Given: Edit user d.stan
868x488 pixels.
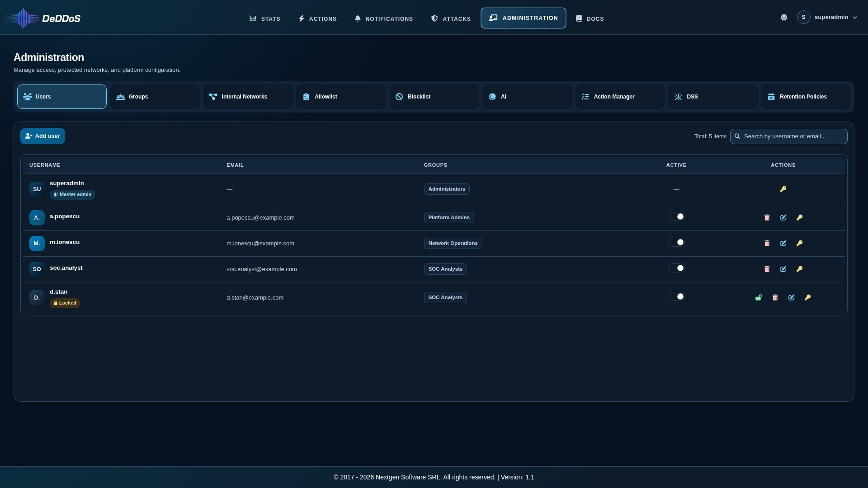Looking at the screenshot, I should (791, 298).
